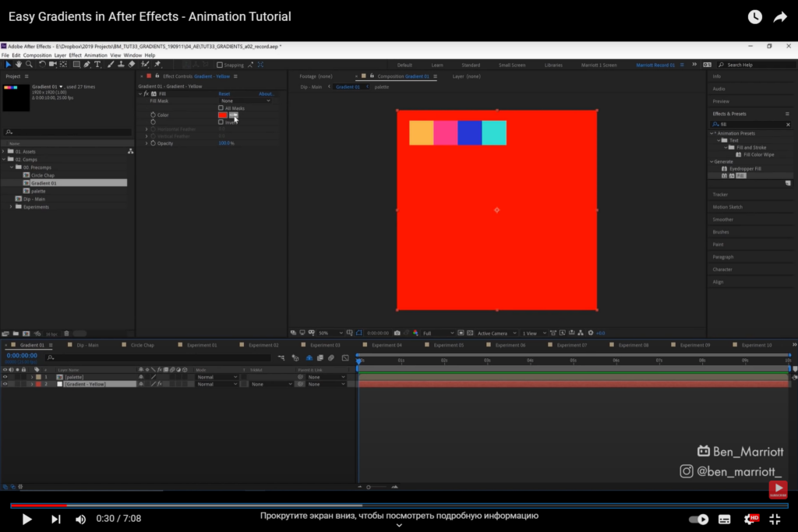Open Graph Editor icon in timeline
Screen dimensions: 798x532
click(345, 358)
